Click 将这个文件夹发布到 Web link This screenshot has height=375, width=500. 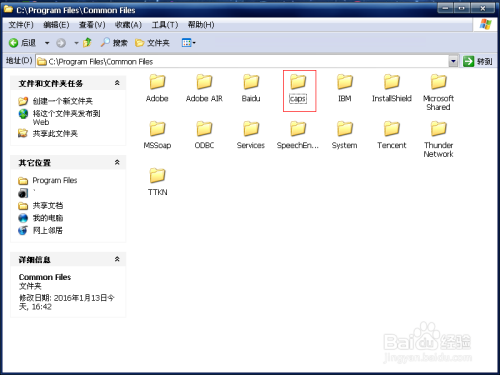tap(66, 118)
